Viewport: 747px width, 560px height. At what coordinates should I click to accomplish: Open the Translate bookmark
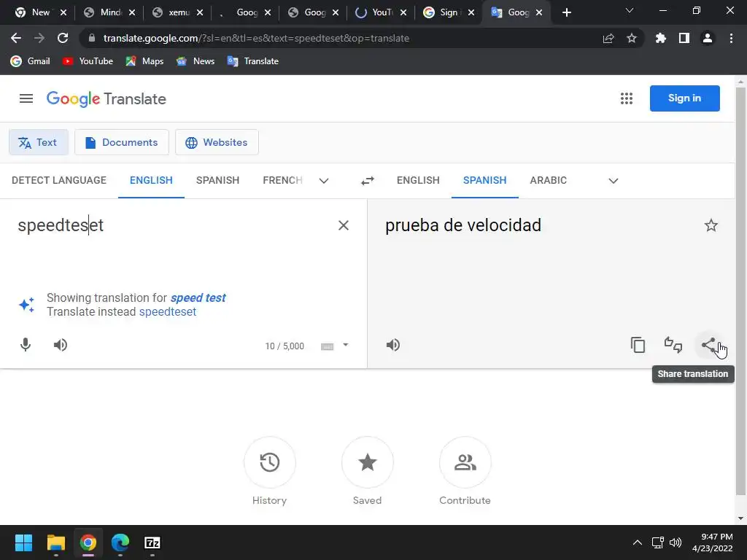(x=253, y=61)
